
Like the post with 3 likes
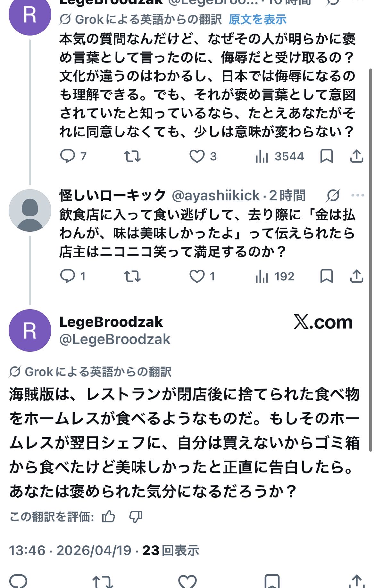tap(197, 156)
